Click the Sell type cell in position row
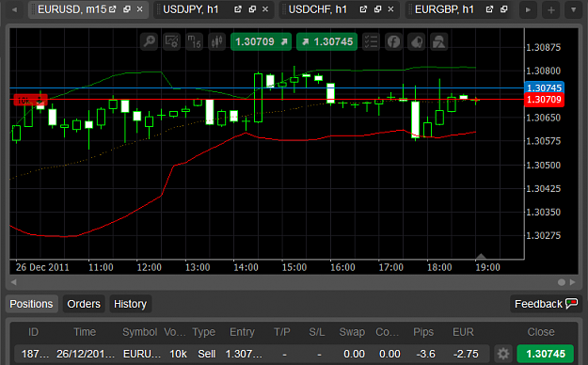The width and height of the screenshot is (588, 365). (x=207, y=354)
